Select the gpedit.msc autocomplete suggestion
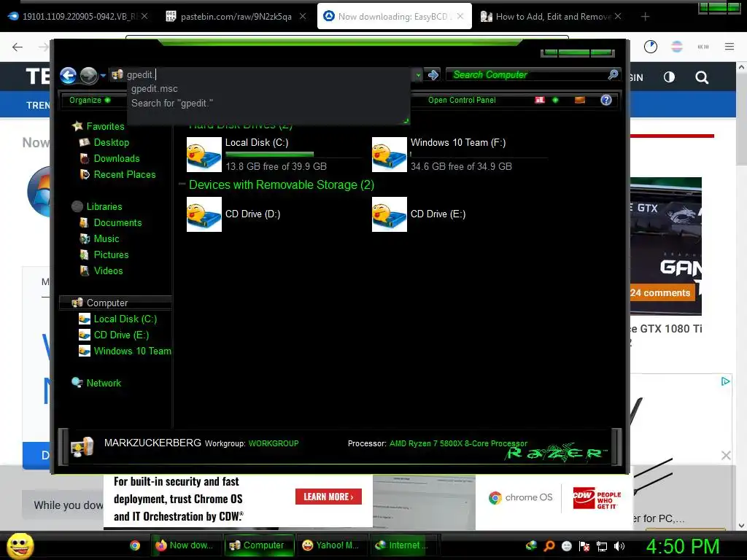The height and width of the screenshot is (560, 747). tap(155, 88)
